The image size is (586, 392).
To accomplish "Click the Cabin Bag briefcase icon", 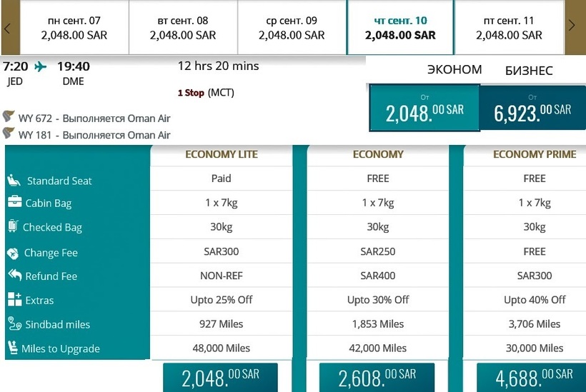I will pyautogui.click(x=14, y=202).
